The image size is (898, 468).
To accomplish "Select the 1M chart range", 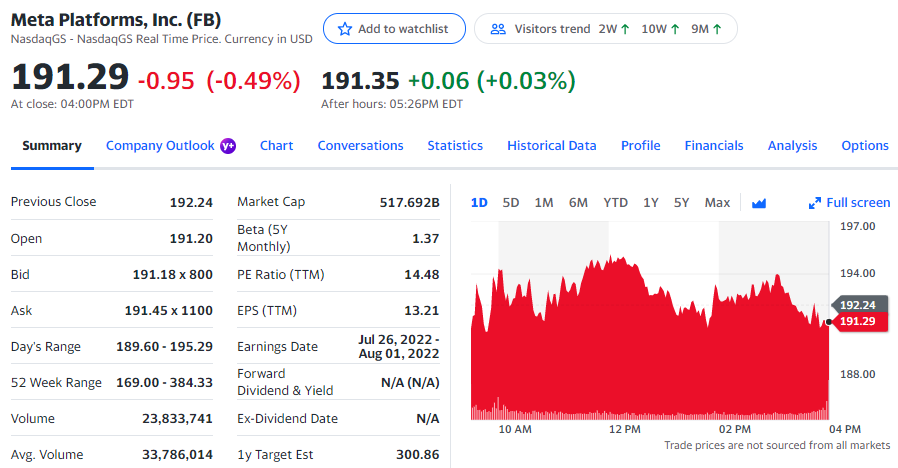I will tap(544, 203).
